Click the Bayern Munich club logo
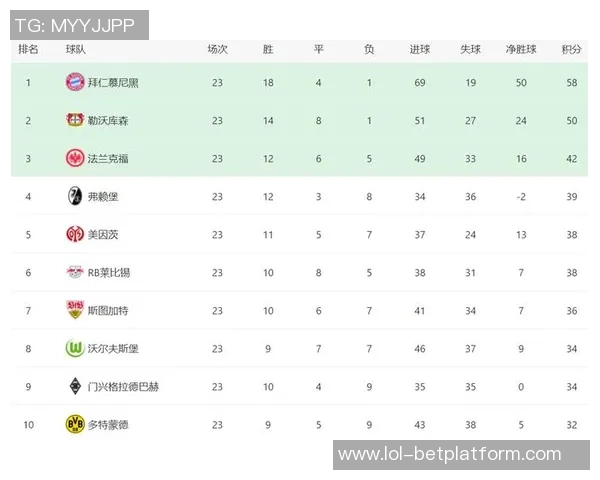 point(74,82)
